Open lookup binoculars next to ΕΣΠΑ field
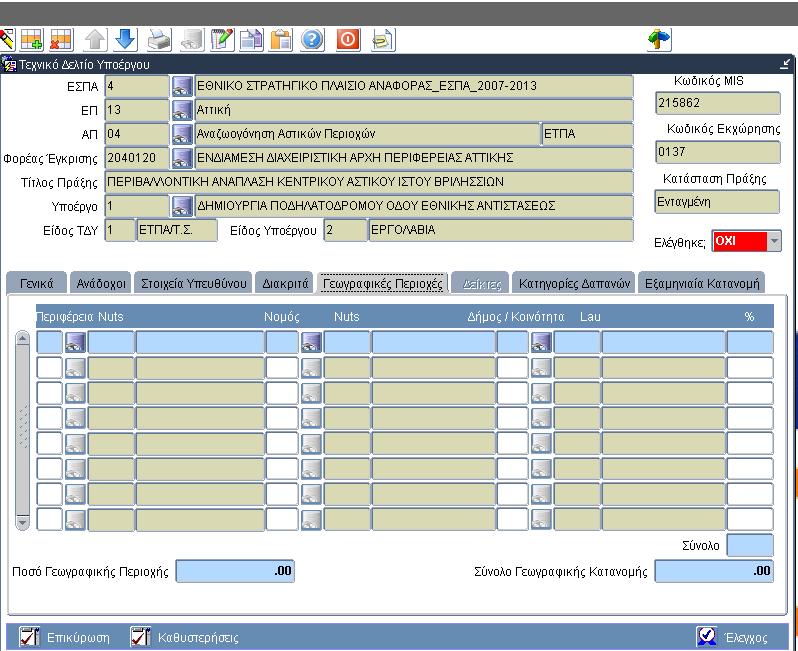Image resolution: width=798 pixels, height=651 pixels. coord(182,86)
